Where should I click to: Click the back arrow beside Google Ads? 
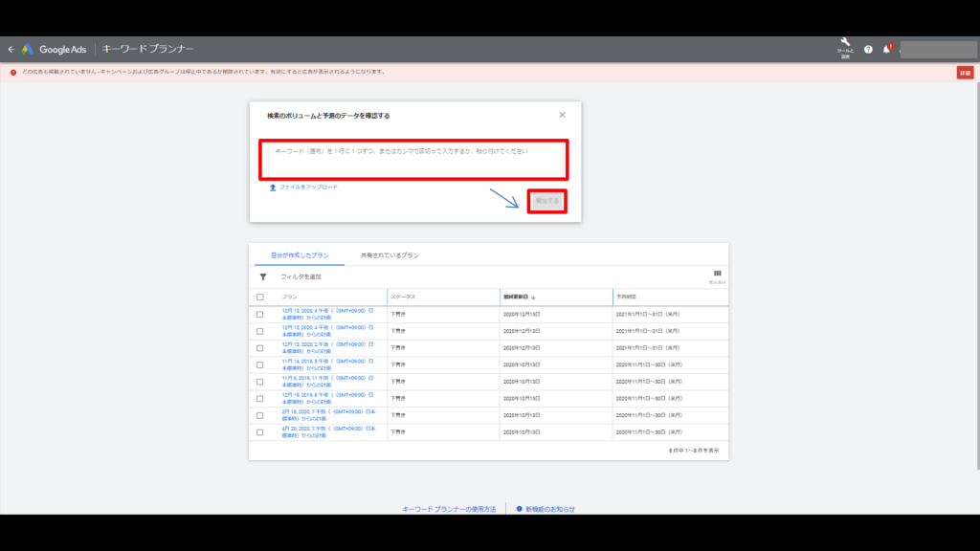point(11,49)
